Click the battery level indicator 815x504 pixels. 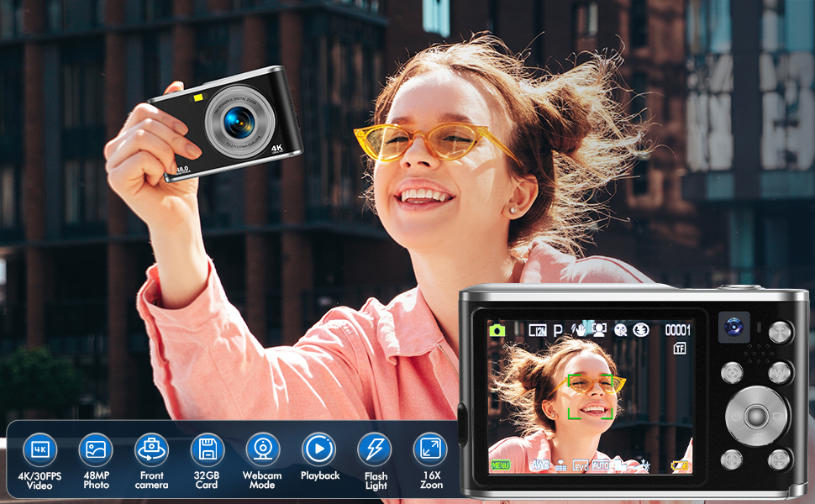(679, 465)
